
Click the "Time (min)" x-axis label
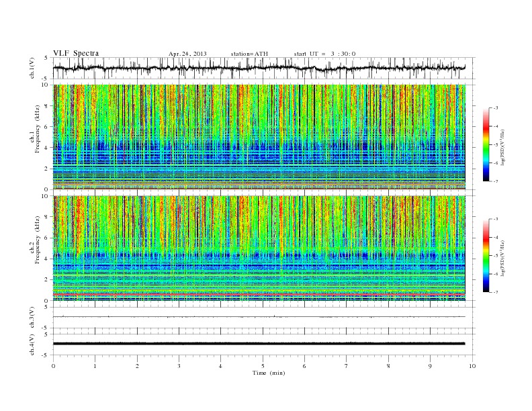coord(269,373)
